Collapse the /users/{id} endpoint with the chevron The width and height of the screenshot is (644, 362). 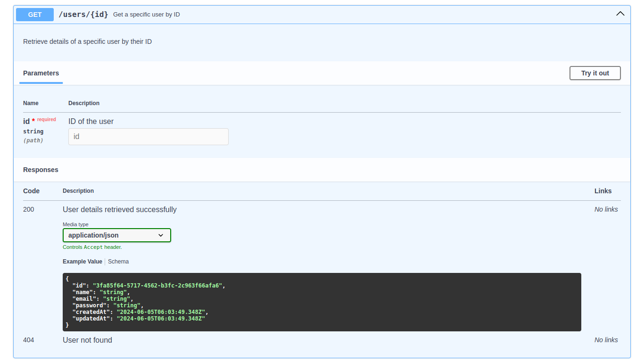[620, 14]
